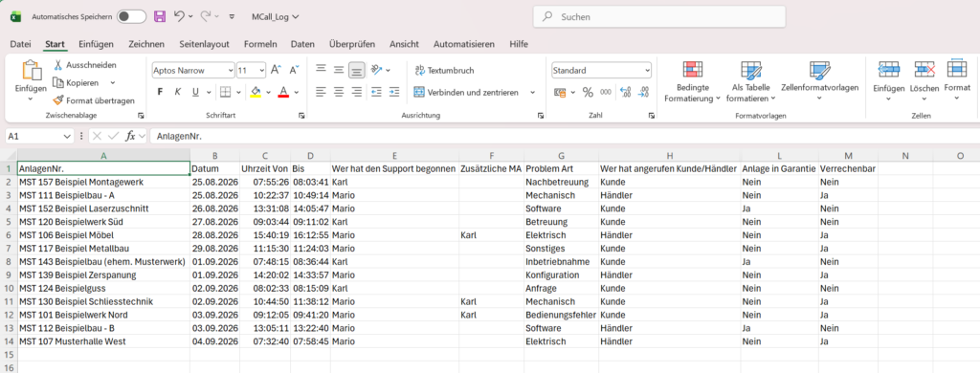Switch to the Überprüfen tab

352,44
